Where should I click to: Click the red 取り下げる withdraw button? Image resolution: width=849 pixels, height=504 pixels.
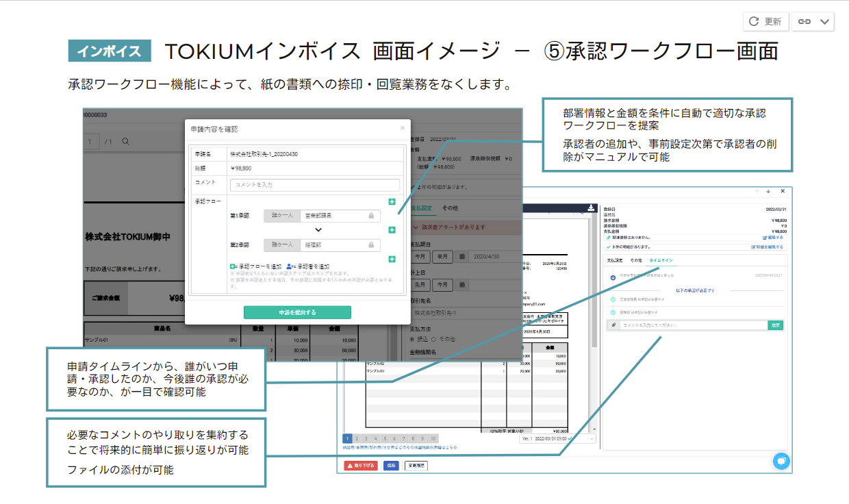360,466
